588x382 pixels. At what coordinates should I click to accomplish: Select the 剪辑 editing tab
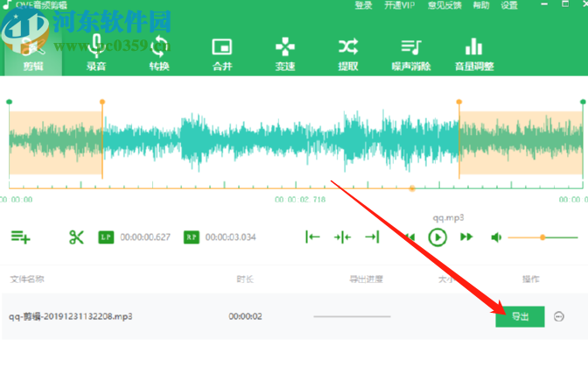pyautogui.click(x=33, y=53)
